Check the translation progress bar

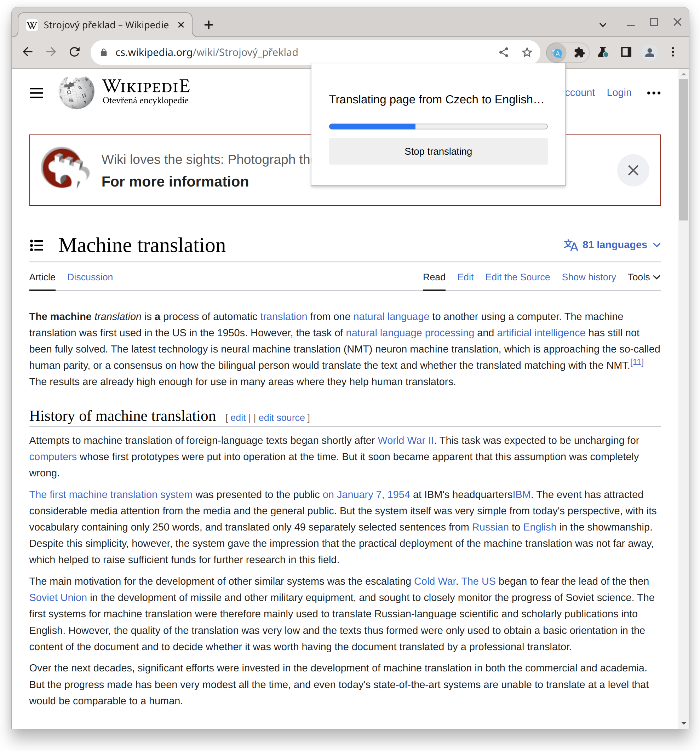438,126
